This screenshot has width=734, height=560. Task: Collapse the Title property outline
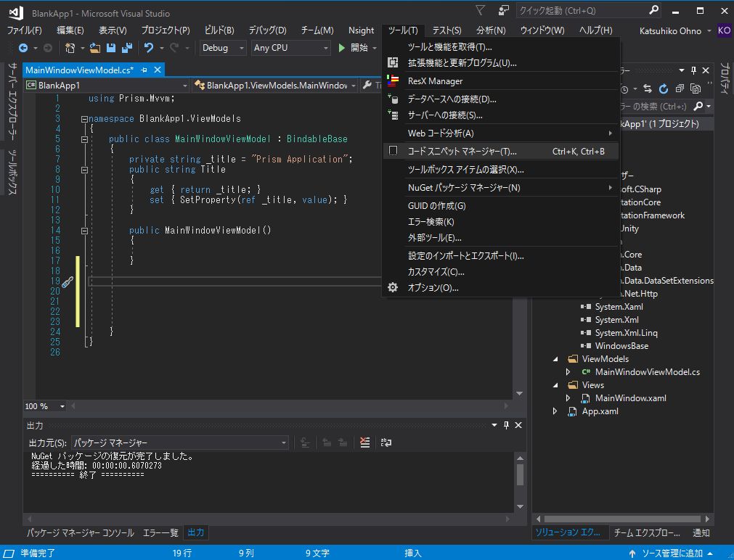tap(84, 170)
